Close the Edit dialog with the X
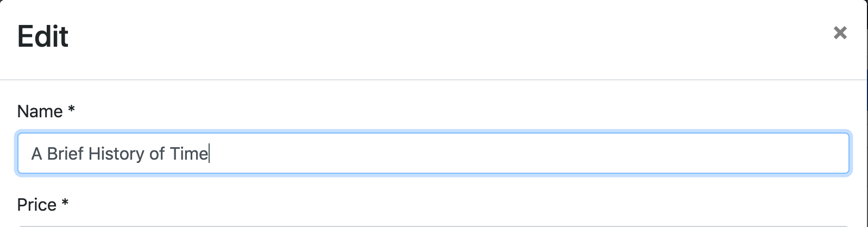Screen dimensions: 868x227 [x=840, y=33]
